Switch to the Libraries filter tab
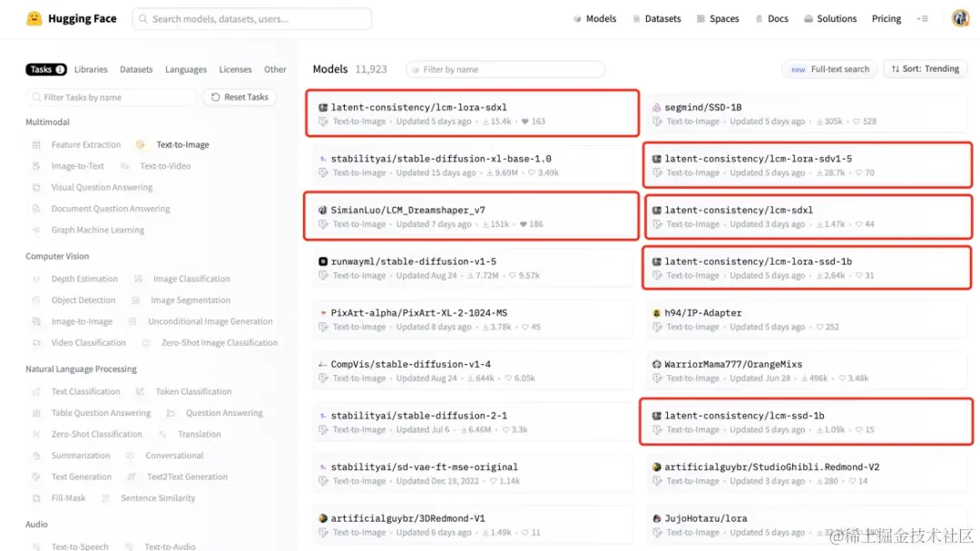This screenshot has width=980, height=551. [91, 69]
